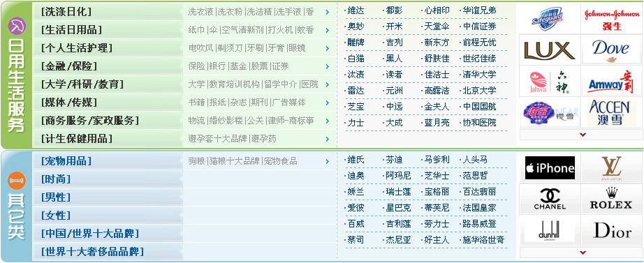Open the Johnson & Johnson 强生 logo
644x263 pixels.
(x=612, y=17)
